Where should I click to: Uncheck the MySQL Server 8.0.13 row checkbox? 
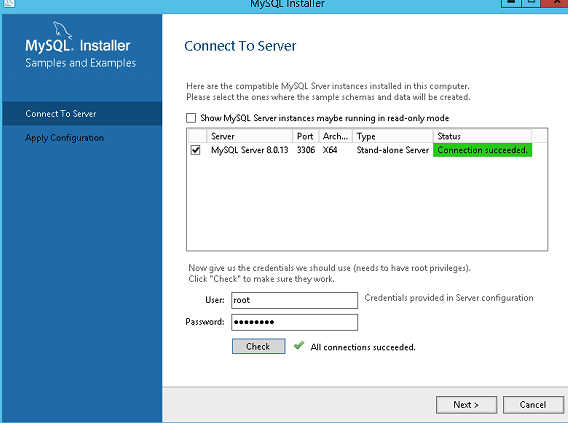click(x=195, y=150)
